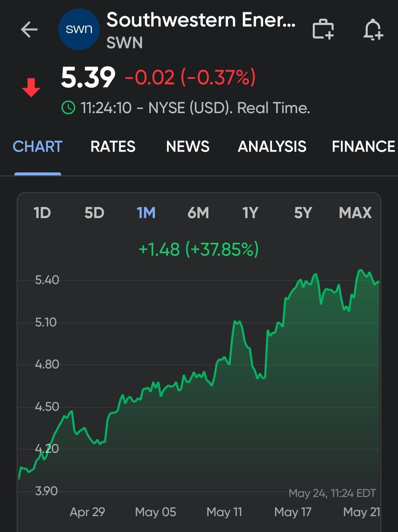The image size is (398, 532).
Task: Select the 1D chart range
Action: (x=42, y=213)
